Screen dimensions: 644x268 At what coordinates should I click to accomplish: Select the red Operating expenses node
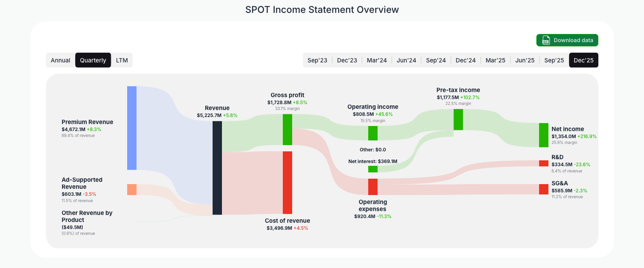click(373, 186)
